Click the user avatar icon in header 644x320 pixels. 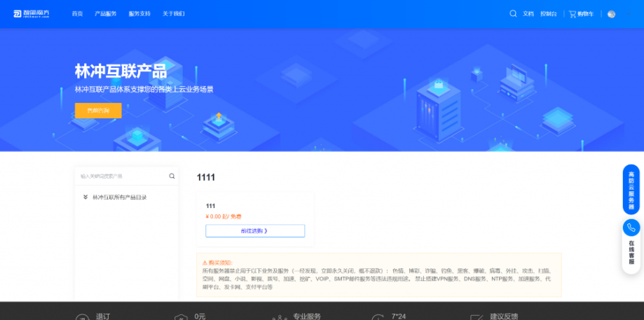pos(611,14)
